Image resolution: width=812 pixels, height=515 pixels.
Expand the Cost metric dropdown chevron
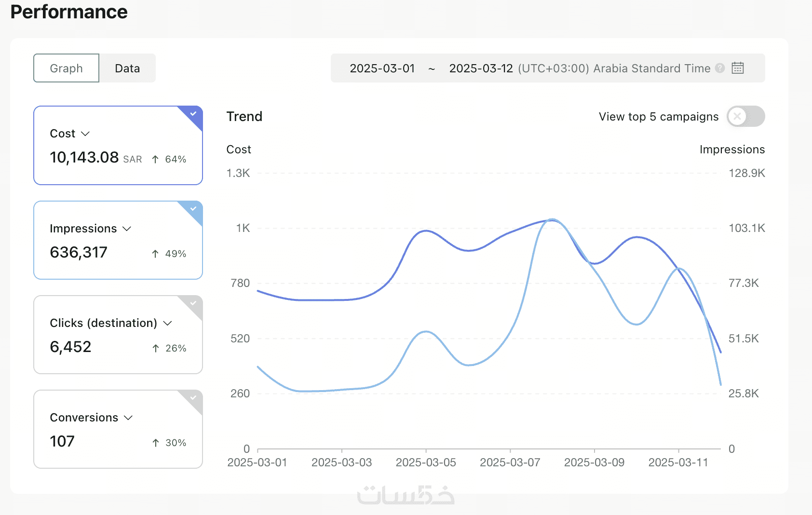(85, 134)
